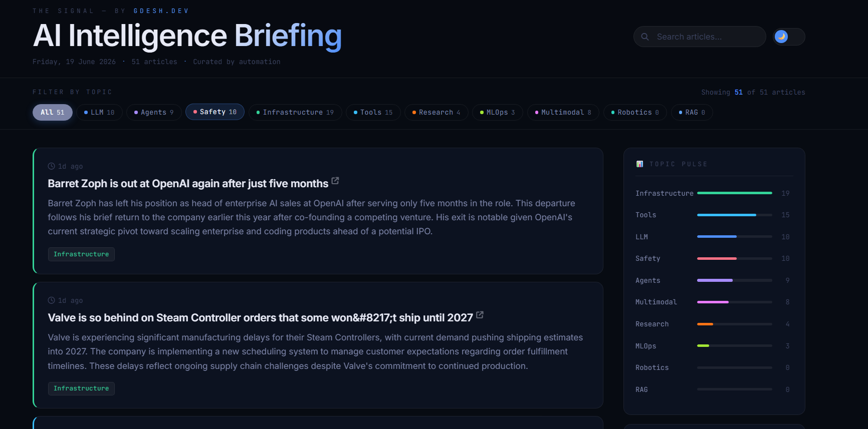Image resolution: width=868 pixels, height=429 pixels.
Task: Click the RAG row label in Topic Pulse
Action: point(641,389)
